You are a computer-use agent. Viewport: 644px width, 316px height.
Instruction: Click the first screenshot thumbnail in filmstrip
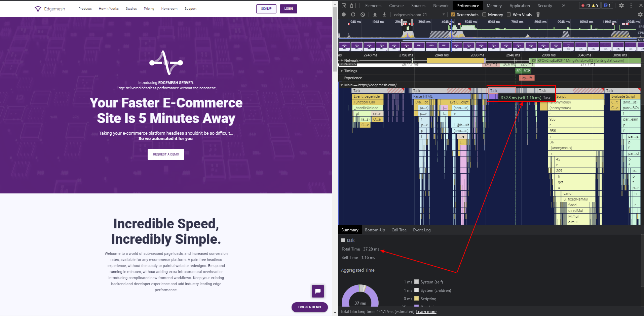(x=344, y=46)
